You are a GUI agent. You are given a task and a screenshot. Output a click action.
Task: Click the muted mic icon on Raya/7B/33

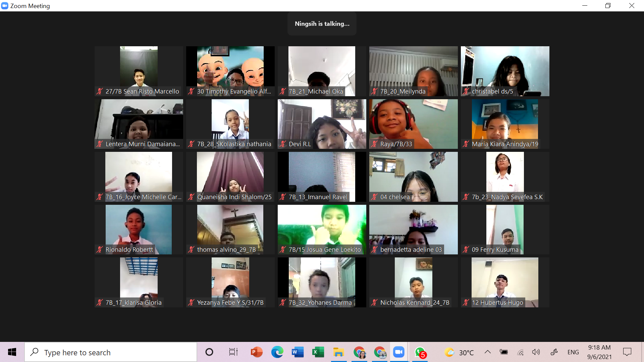(x=374, y=144)
